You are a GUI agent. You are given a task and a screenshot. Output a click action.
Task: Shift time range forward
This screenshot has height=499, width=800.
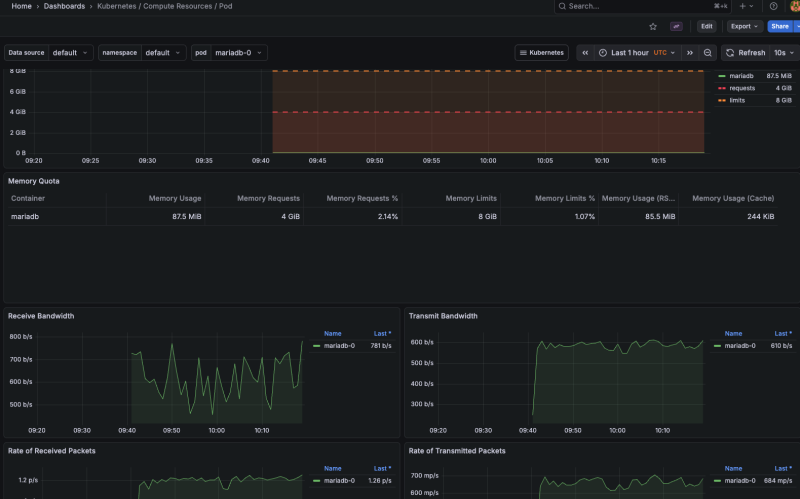coord(689,53)
